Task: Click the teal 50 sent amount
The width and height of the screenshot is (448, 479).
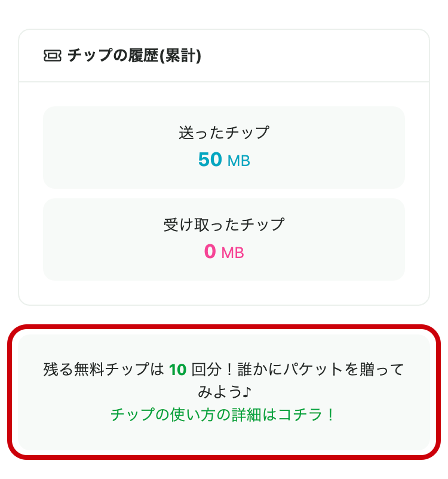Action: (x=210, y=159)
